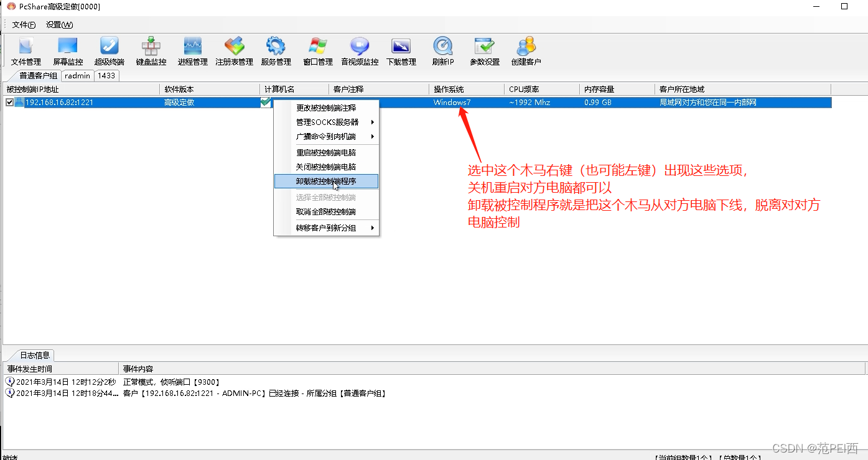The width and height of the screenshot is (868, 460).
Task: Start 键盘监控 keyboard monitor
Action: click(x=151, y=51)
